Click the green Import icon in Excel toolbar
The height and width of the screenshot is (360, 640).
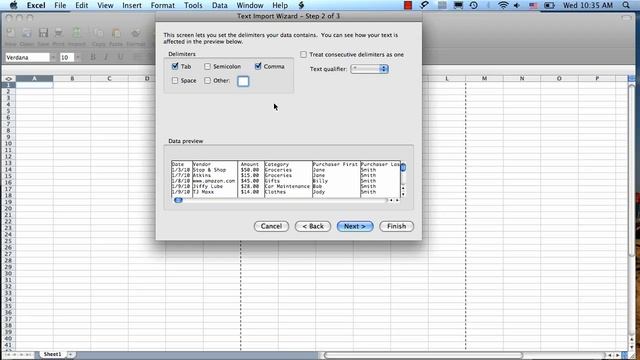click(76, 33)
